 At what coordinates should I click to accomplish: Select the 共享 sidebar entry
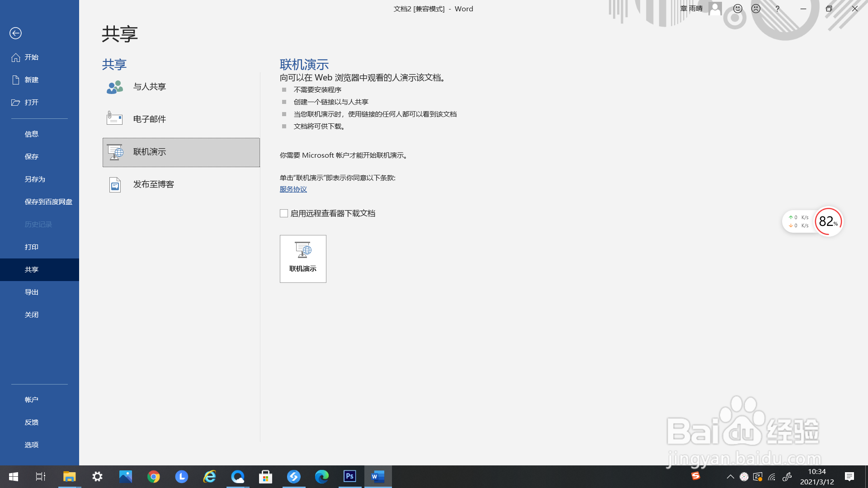[x=39, y=270]
